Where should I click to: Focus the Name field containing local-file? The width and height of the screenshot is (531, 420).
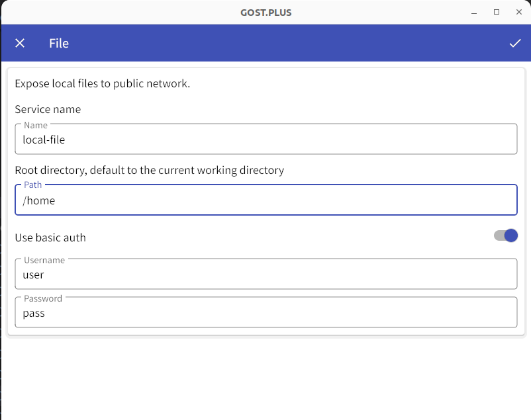266,139
